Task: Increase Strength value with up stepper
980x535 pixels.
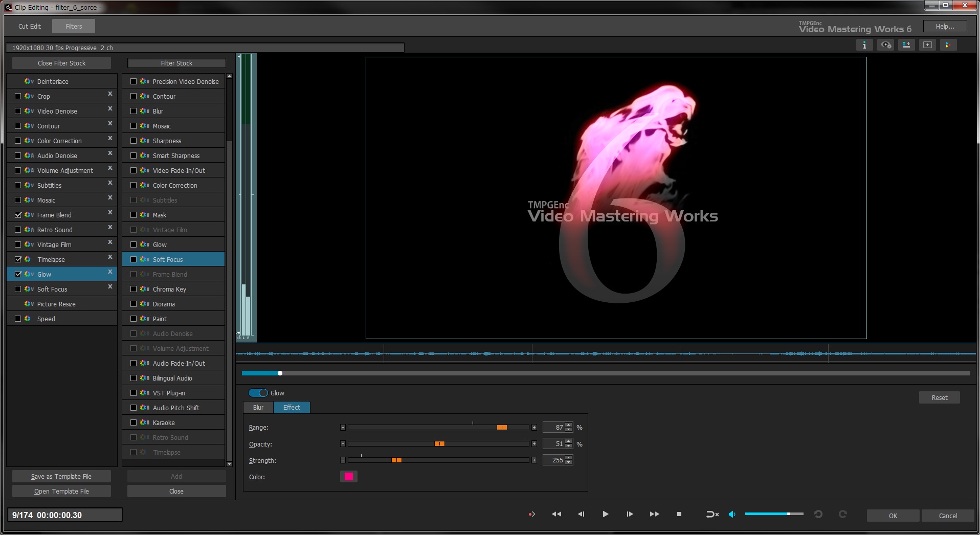Action: (x=569, y=458)
